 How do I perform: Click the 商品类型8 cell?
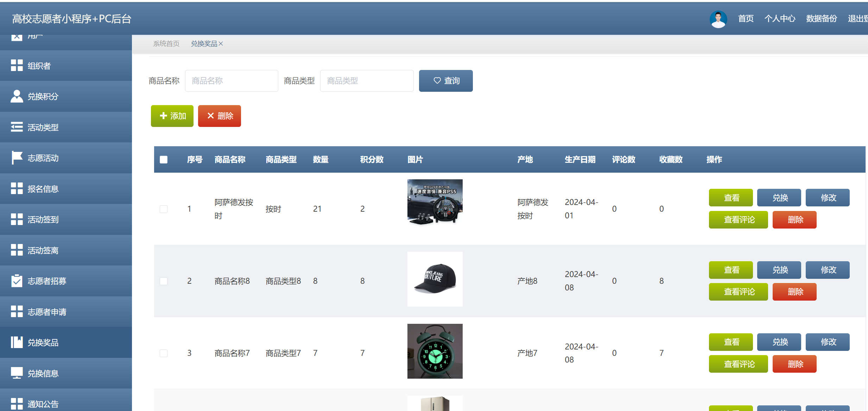click(x=283, y=281)
